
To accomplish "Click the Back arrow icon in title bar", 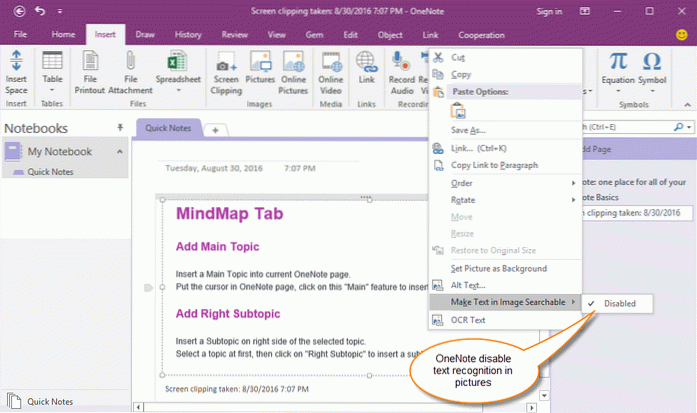I will pos(19,11).
